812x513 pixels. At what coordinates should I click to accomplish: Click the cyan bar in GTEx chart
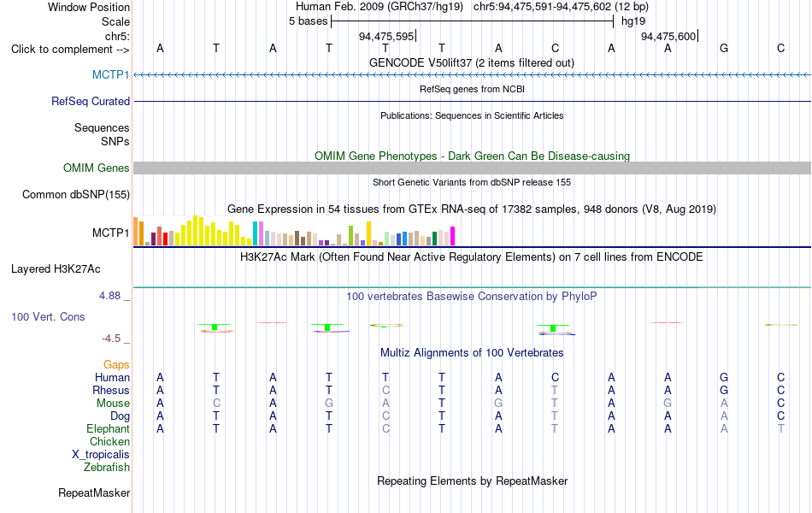click(255, 233)
